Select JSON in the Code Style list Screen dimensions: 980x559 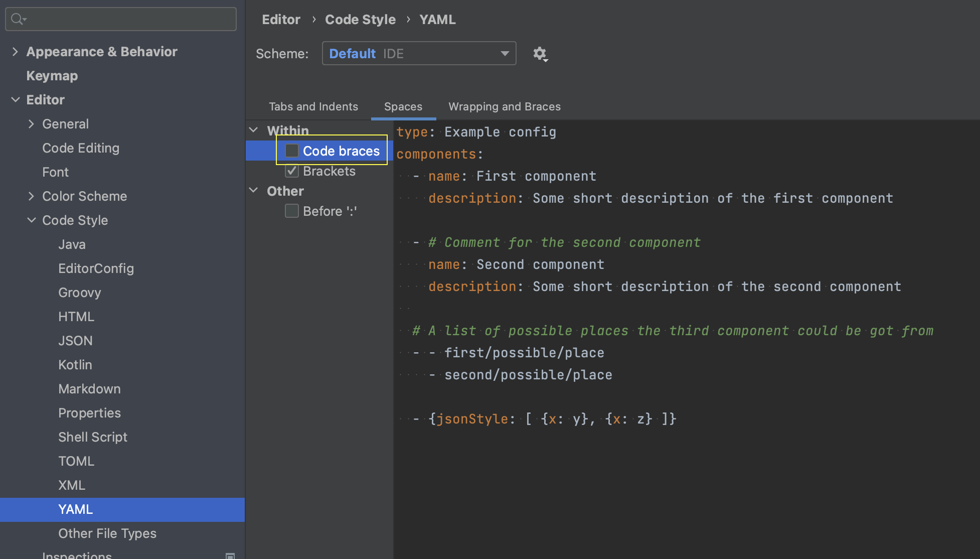pyautogui.click(x=75, y=340)
